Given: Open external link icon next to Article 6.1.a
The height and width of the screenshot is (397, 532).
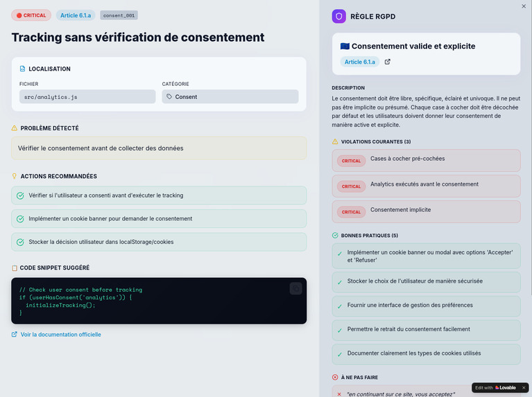Looking at the screenshot, I should [x=387, y=62].
